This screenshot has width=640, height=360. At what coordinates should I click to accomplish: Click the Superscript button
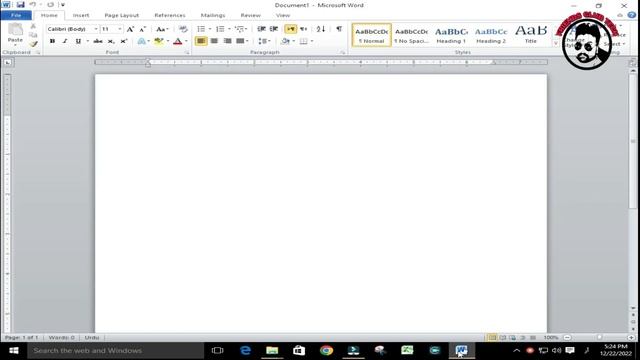124,41
